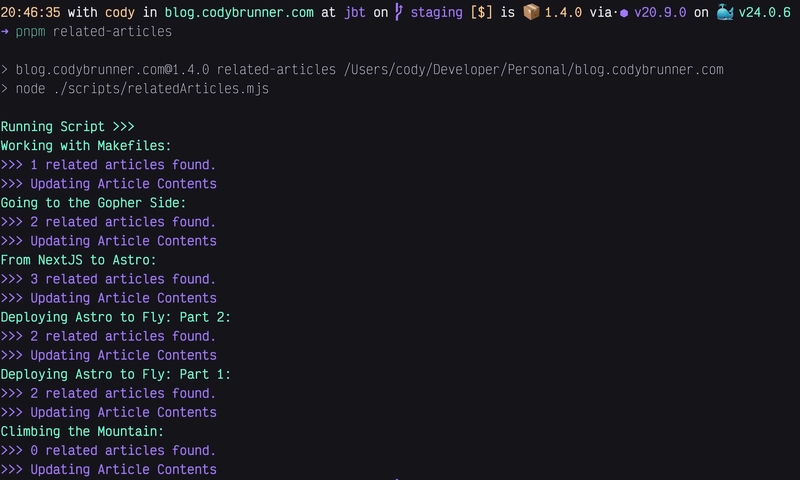Click the '/Users/cody/Developer/Personal/blog.codybrunner.com' path
Screen dimensions: 800x480
[x=534, y=69]
